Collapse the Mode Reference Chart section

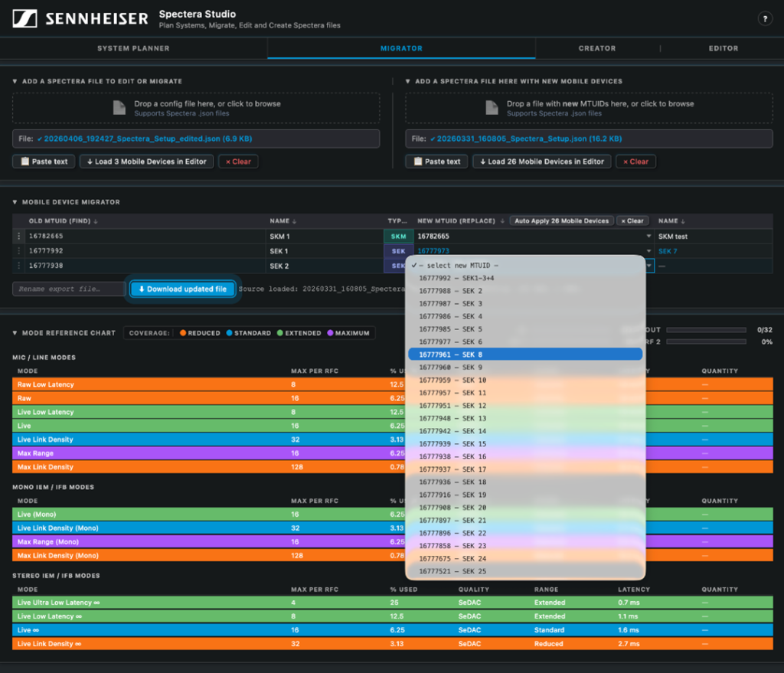15,333
